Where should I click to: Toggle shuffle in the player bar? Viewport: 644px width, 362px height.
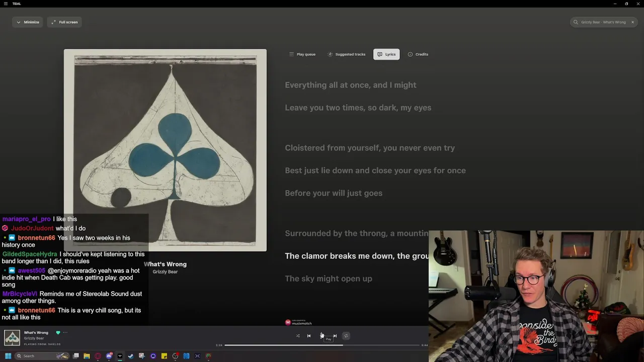point(298,336)
